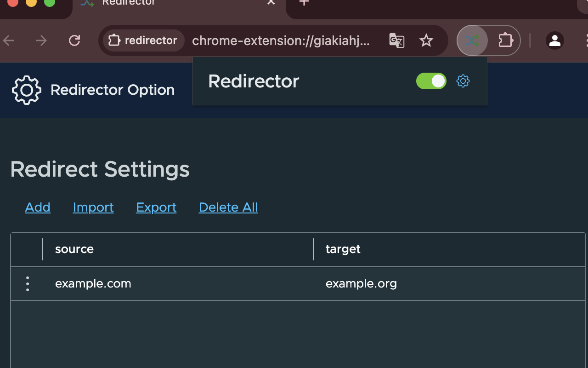Click the Redirector Option header gear icon
This screenshot has height=368, width=588.
(27, 90)
